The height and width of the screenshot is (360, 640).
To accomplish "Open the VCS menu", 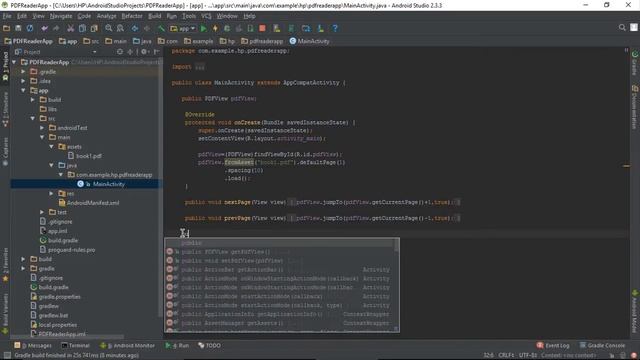I will [x=206, y=16].
